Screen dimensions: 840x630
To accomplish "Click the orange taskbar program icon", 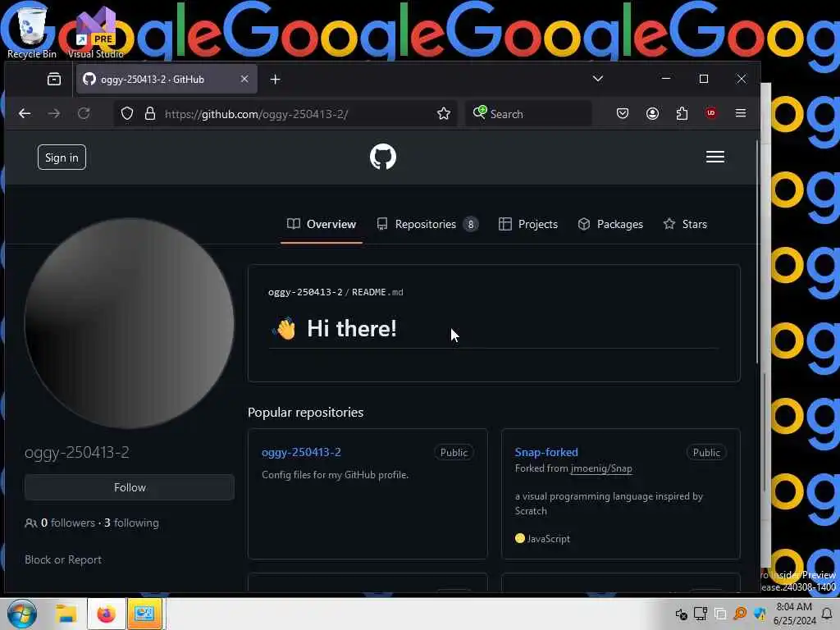I will (144, 614).
